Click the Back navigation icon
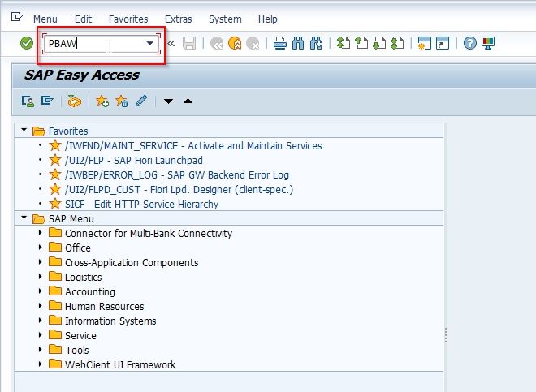The width and height of the screenshot is (536, 392). click(217, 43)
